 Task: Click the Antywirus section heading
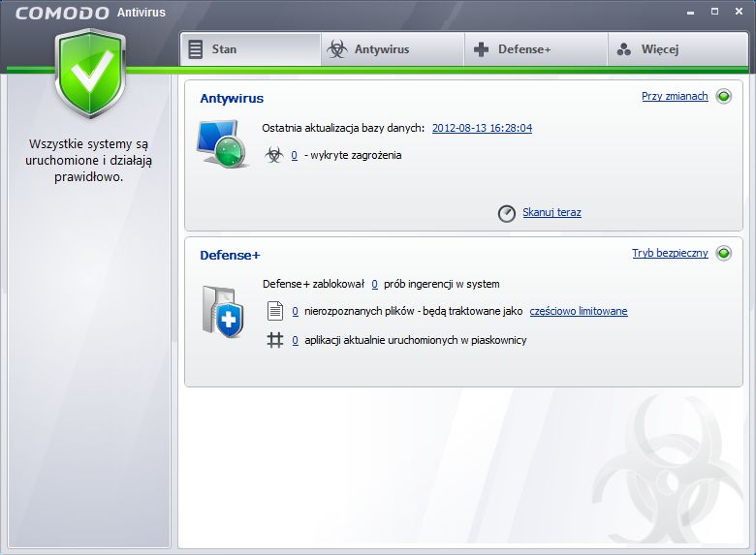(x=232, y=98)
